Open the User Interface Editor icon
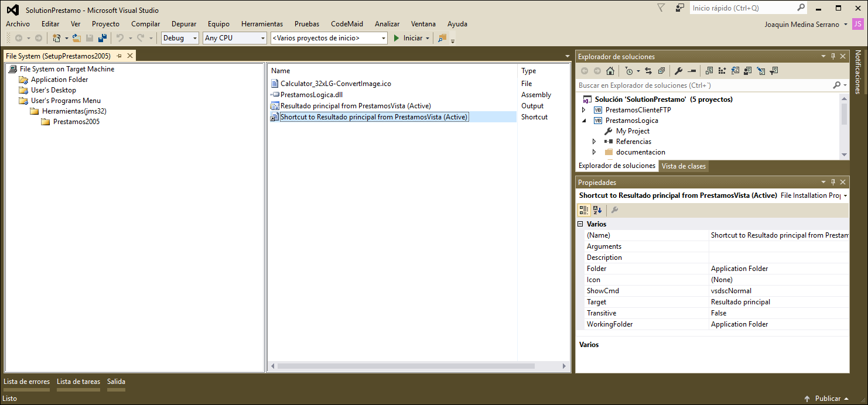Image resolution: width=868 pixels, height=405 pixels. coord(748,71)
